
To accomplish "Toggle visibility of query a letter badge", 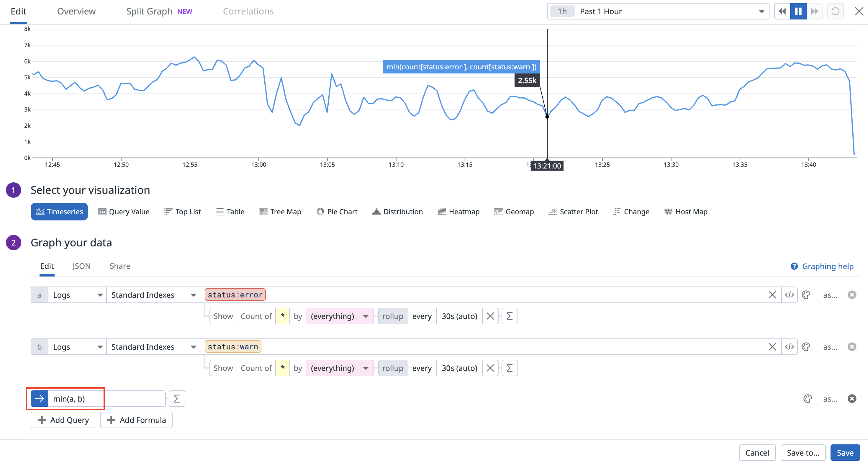I will [40, 295].
